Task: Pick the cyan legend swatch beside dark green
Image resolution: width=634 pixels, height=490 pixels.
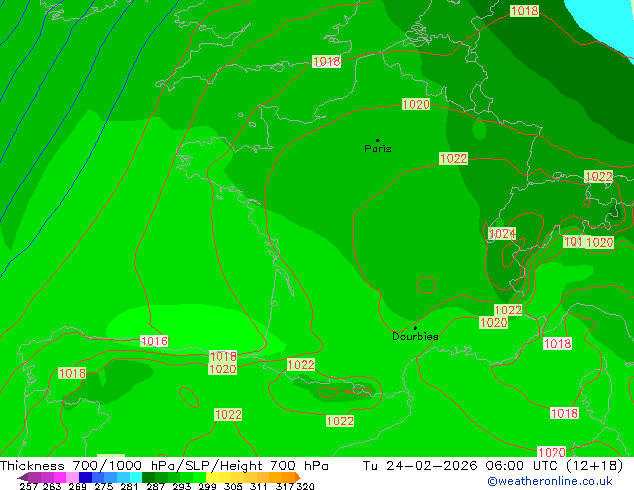Action: [x=135, y=477]
